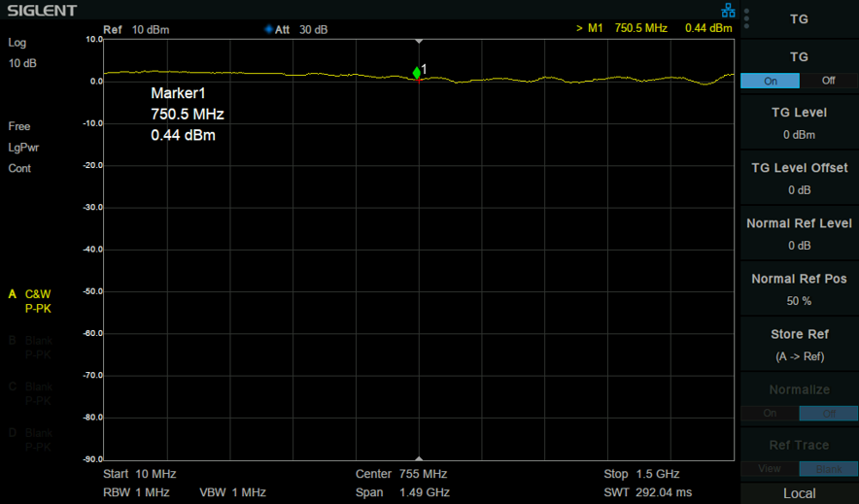
Task: Click the Local button
Action: click(800, 493)
